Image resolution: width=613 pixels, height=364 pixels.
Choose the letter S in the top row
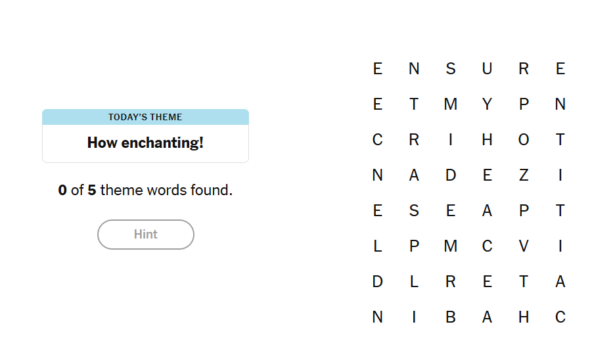[x=451, y=69]
